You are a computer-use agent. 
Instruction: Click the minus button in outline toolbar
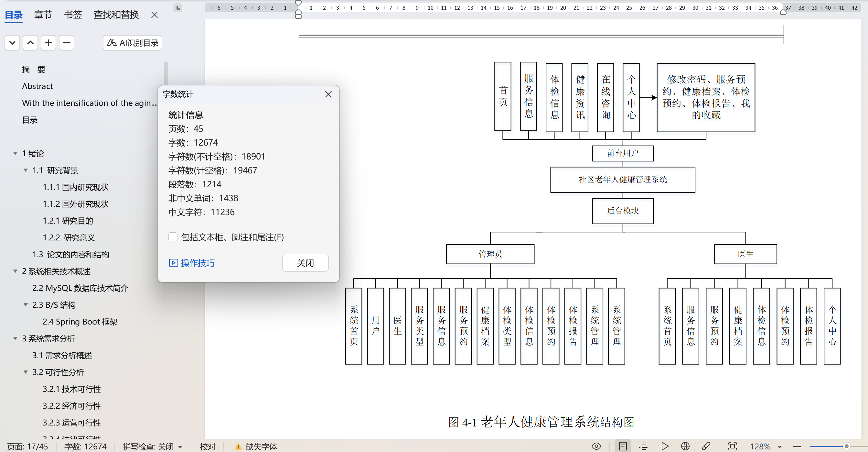pyautogui.click(x=66, y=43)
